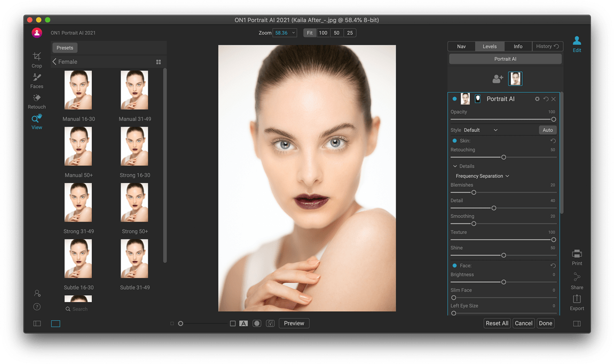This screenshot has width=614, height=364.
Task: Close the Portrait AI panel with X
Action: coord(554,99)
